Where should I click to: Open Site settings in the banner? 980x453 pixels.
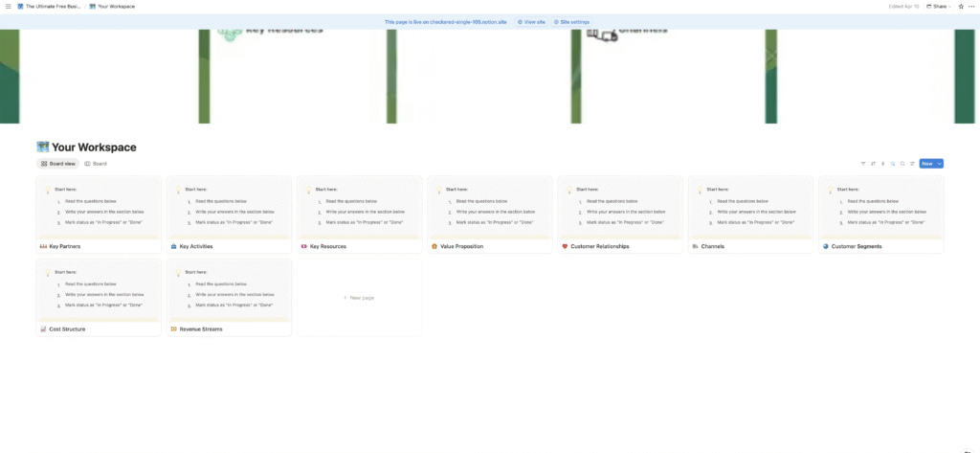[x=571, y=21]
